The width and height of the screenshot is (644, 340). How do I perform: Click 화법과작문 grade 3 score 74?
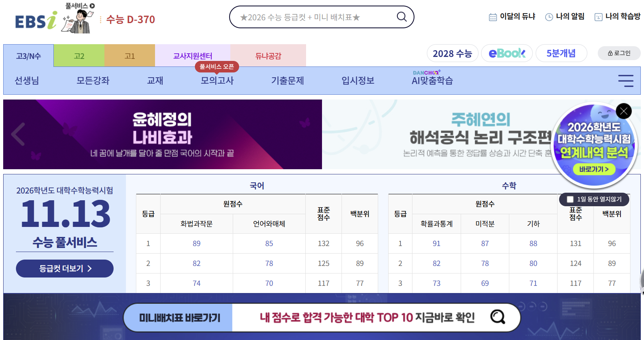pyautogui.click(x=196, y=283)
